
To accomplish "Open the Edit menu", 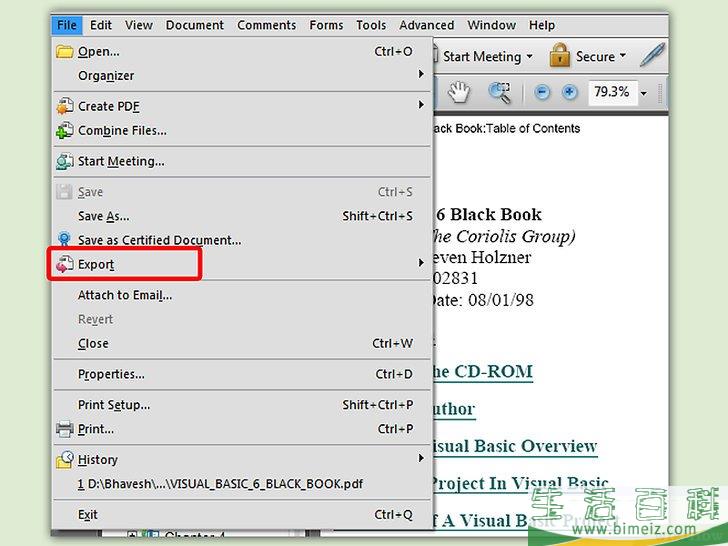I will (101, 25).
